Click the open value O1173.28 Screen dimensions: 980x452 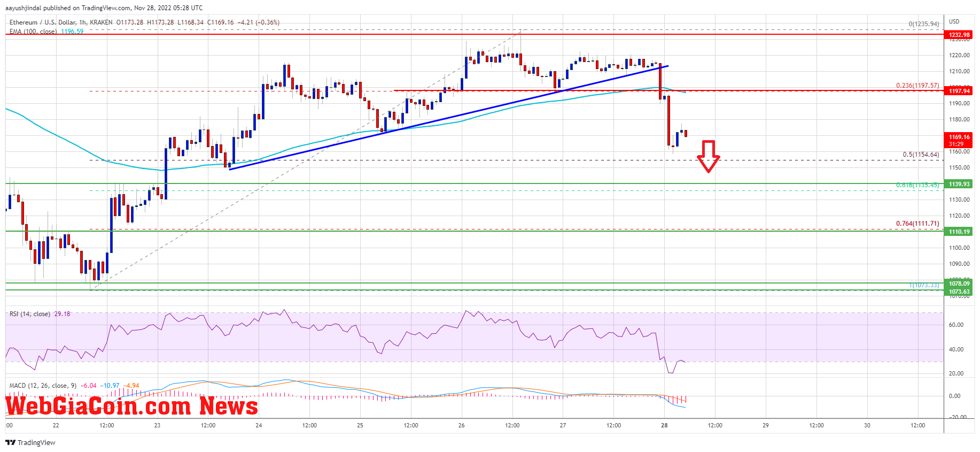(129, 22)
